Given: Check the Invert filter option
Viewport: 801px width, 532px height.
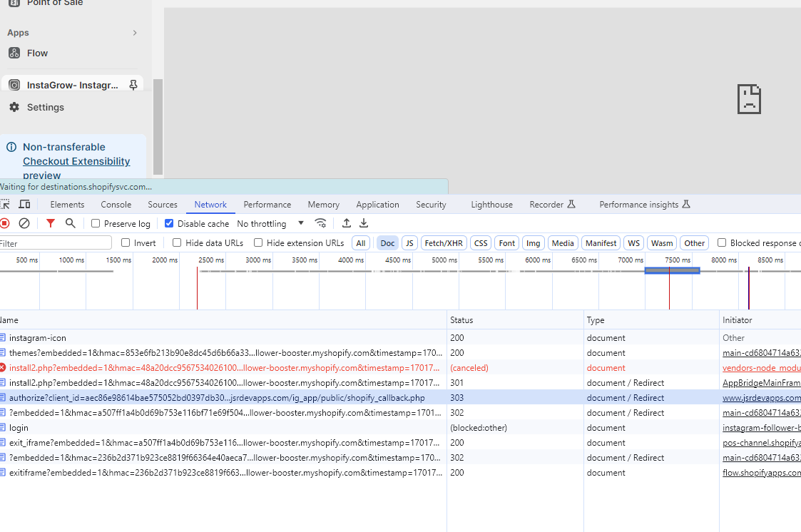Looking at the screenshot, I should pos(126,242).
